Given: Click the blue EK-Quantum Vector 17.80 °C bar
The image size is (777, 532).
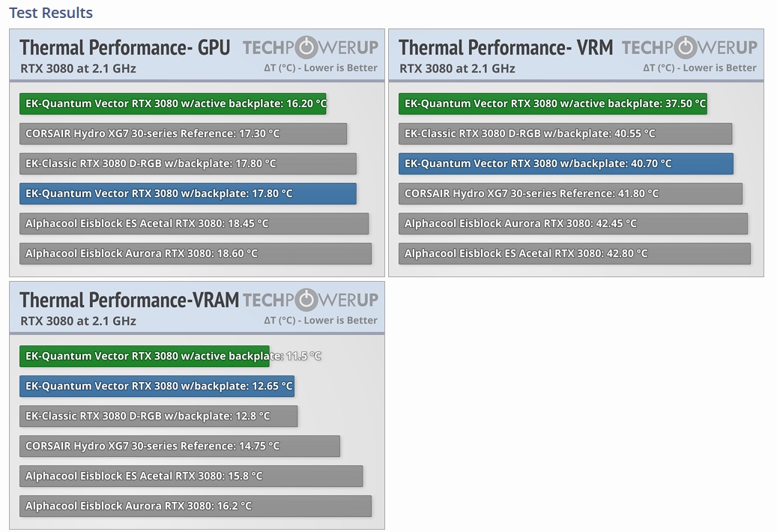Looking at the screenshot, I should pos(188,194).
